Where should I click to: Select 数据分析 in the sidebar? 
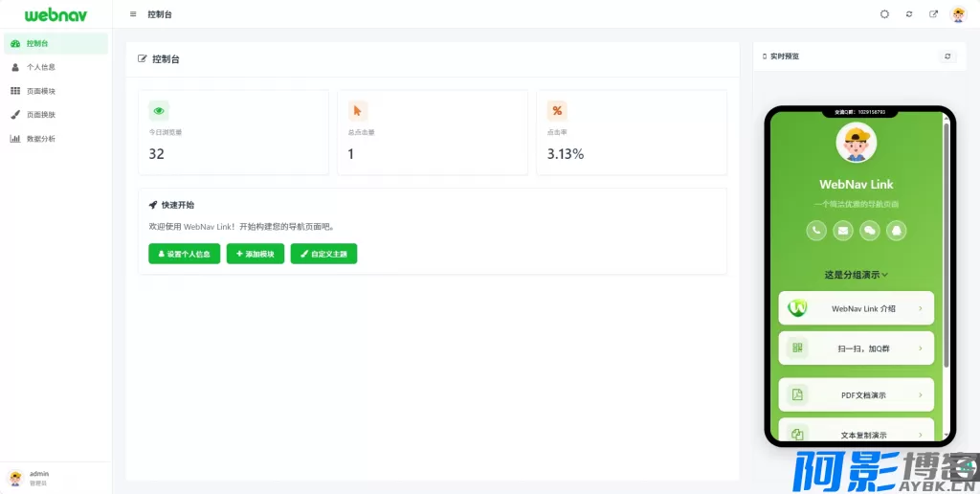click(40, 139)
